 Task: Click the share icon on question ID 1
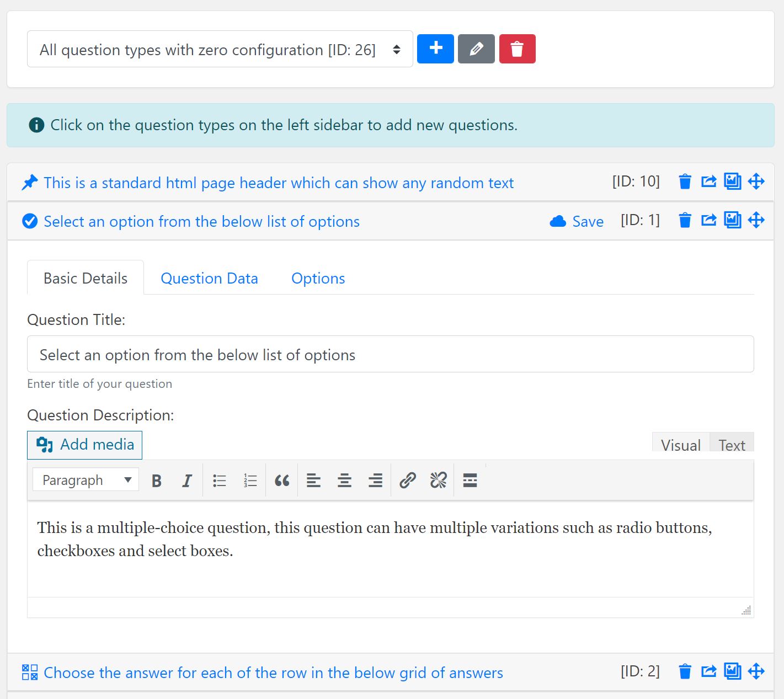point(708,220)
